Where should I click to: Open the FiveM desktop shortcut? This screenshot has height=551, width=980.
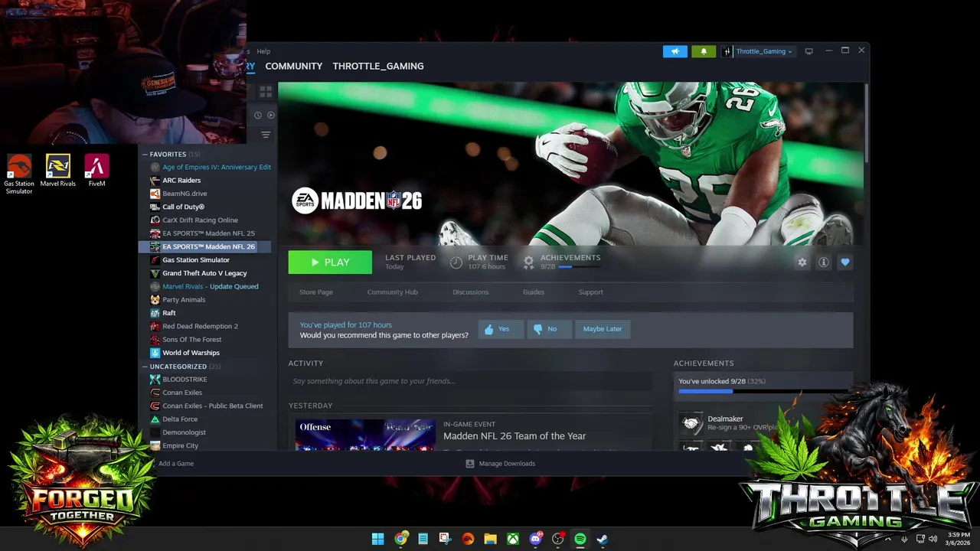point(96,171)
